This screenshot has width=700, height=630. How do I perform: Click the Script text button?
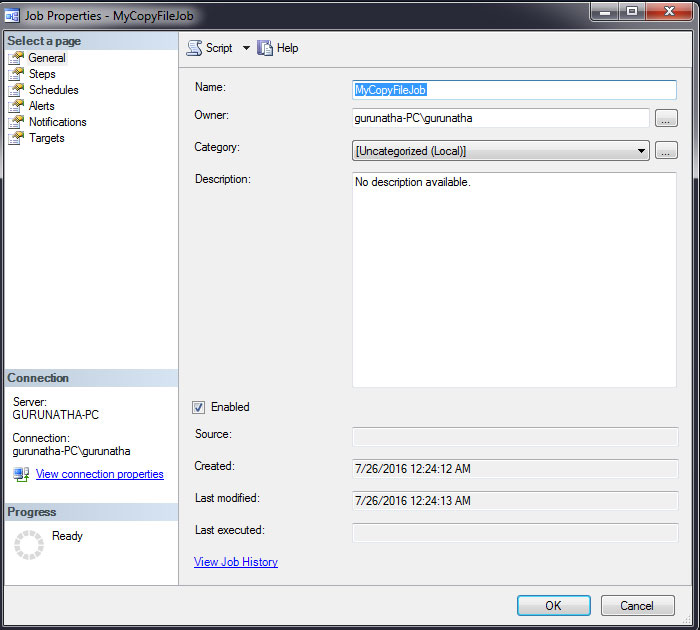(x=219, y=48)
